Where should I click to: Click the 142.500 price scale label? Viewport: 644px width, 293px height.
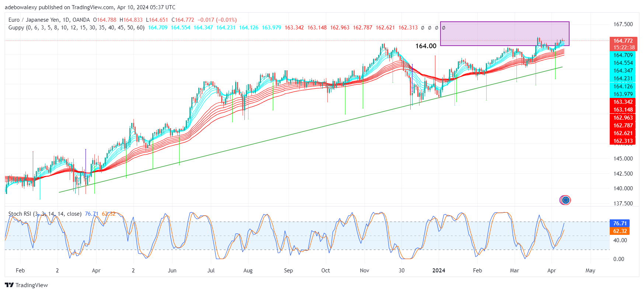tap(623, 174)
